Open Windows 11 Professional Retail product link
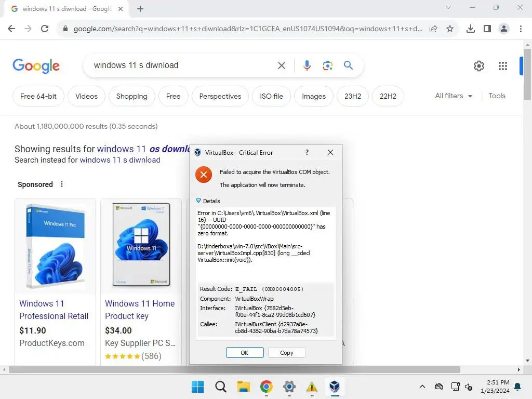532x399 pixels. [54, 310]
